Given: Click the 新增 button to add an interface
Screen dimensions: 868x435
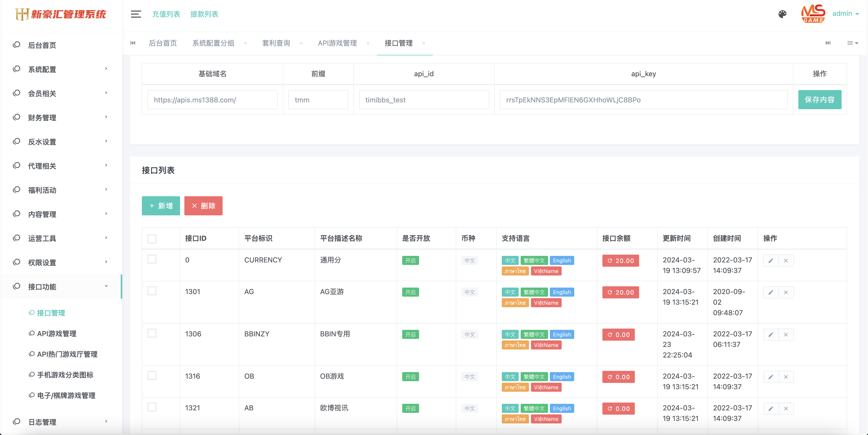Looking at the screenshot, I should click(161, 206).
